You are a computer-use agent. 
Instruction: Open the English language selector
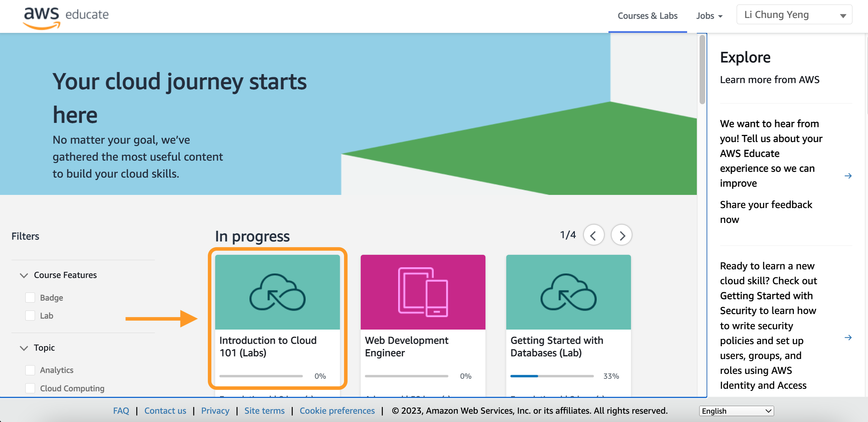[x=736, y=411]
